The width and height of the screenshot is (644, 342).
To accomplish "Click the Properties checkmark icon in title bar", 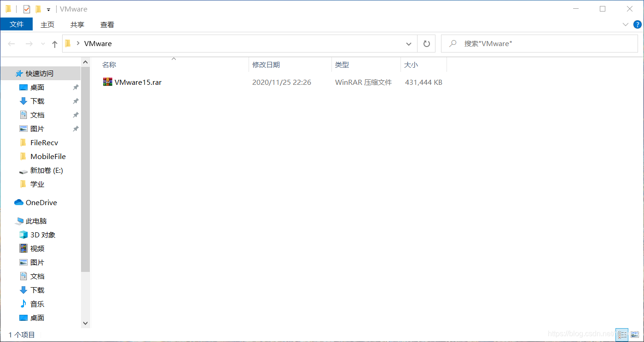I will click(x=27, y=9).
